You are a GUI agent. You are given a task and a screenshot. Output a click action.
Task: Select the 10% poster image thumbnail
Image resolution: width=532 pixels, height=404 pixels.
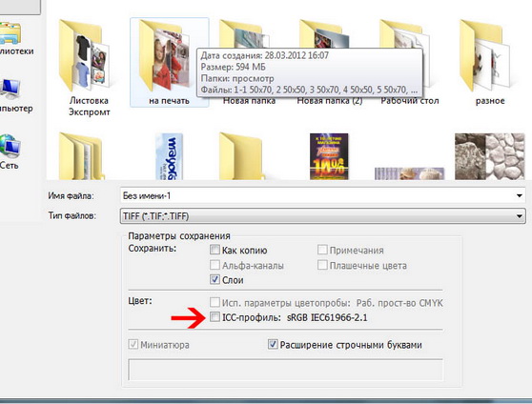point(329,156)
